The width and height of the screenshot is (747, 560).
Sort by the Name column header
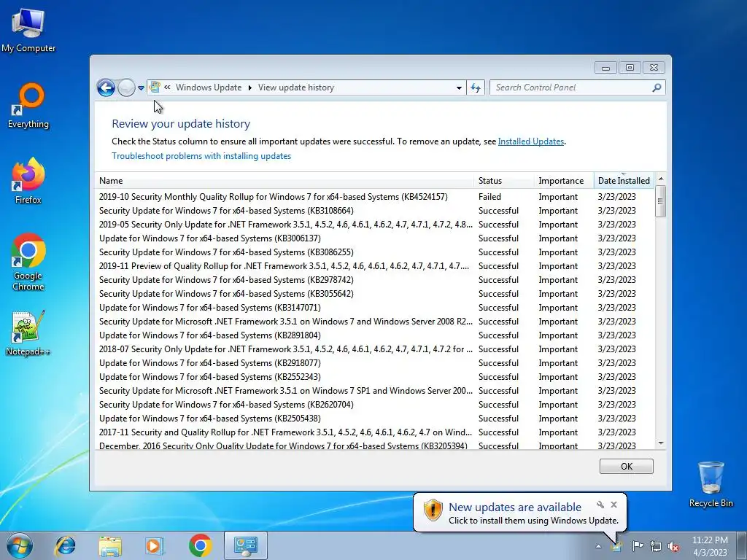(x=284, y=181)
